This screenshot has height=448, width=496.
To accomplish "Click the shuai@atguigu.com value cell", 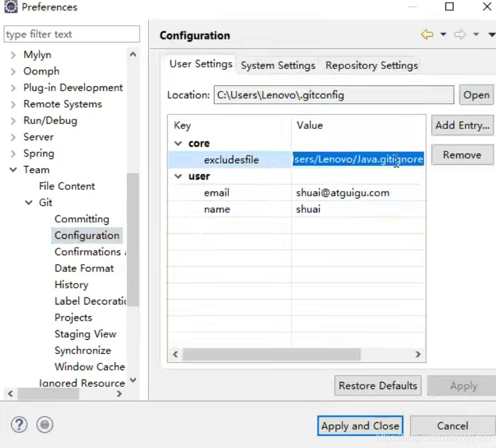I will [342, 193].
